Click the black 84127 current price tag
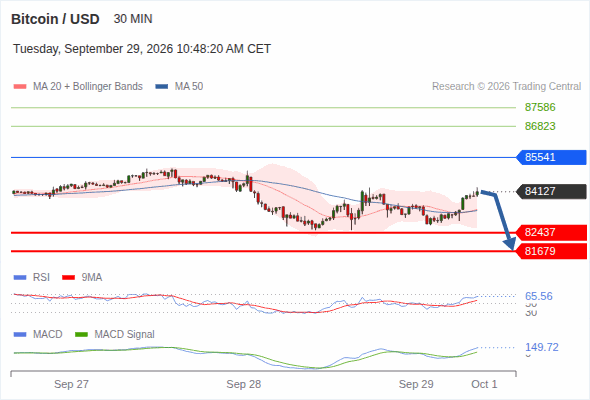This screenshot has width=590, height=400. [552, 191]
